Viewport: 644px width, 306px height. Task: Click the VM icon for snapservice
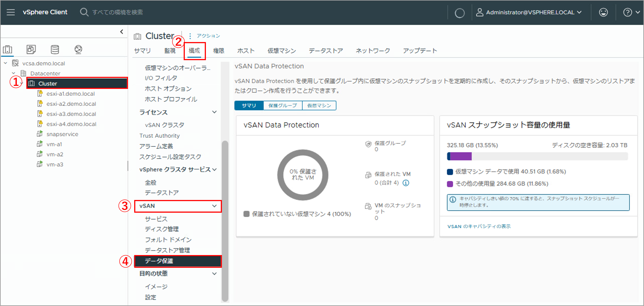coord(39,134)
